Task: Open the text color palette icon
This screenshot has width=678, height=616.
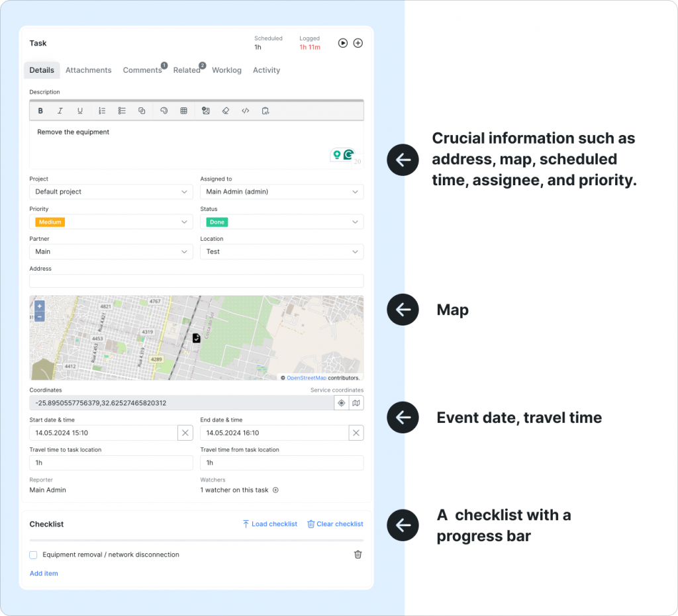Action: click(164, 110)
